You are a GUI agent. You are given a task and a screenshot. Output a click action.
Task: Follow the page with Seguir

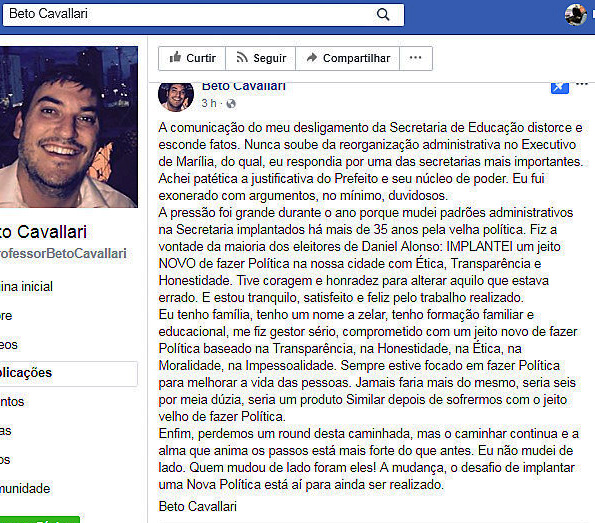261,58
